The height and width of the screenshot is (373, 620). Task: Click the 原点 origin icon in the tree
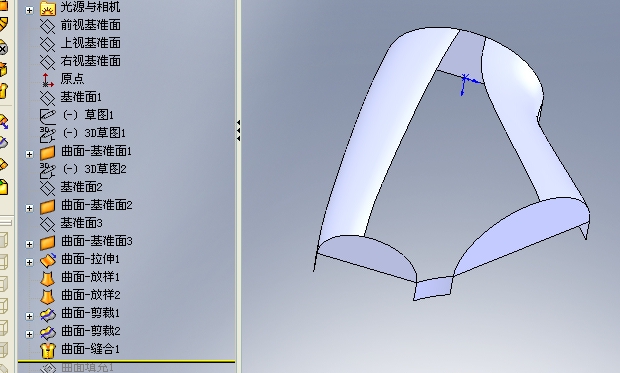[x=47, y=80]
